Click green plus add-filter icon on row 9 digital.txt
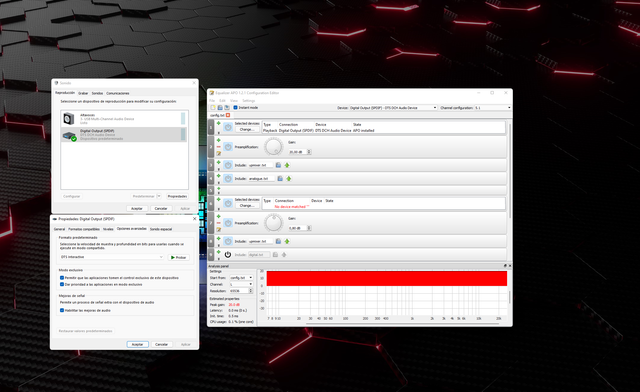Viewport: 640px width, 392px height. (x=218, y=252)
